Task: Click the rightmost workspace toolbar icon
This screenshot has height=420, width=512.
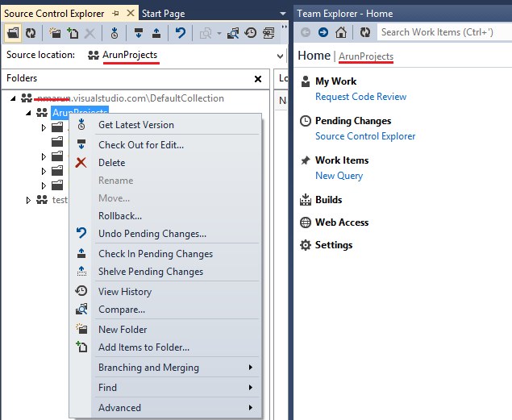Action: click(268, 33)
